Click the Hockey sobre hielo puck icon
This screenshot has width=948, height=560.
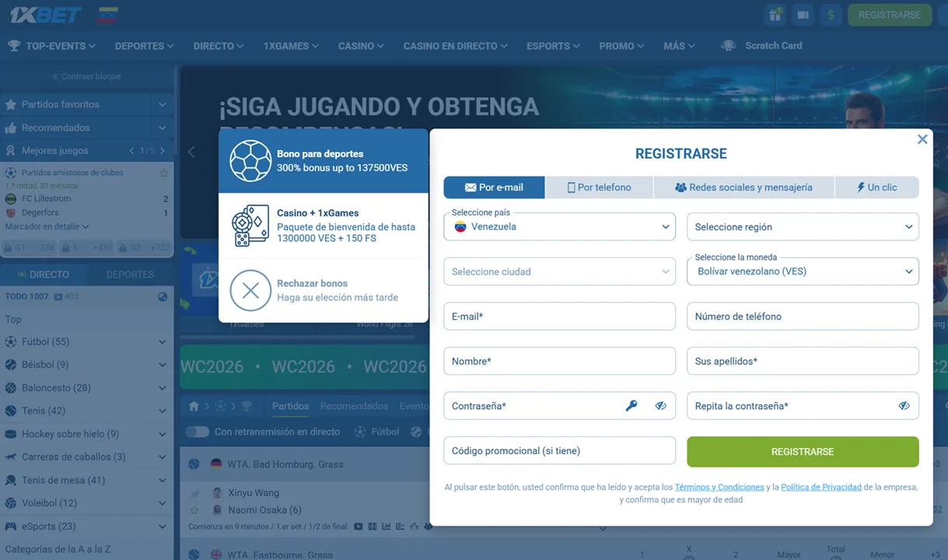click(11, 434)
